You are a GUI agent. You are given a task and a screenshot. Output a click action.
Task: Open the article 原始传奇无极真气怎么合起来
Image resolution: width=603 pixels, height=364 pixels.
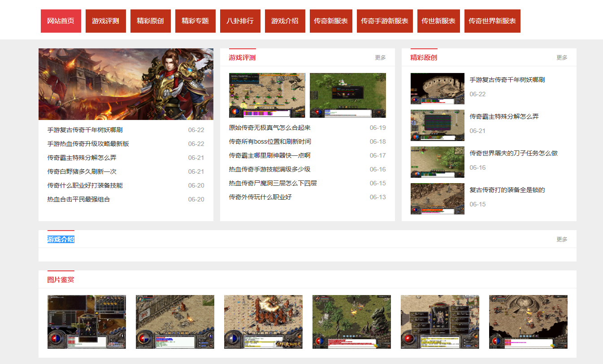point(270,128)
